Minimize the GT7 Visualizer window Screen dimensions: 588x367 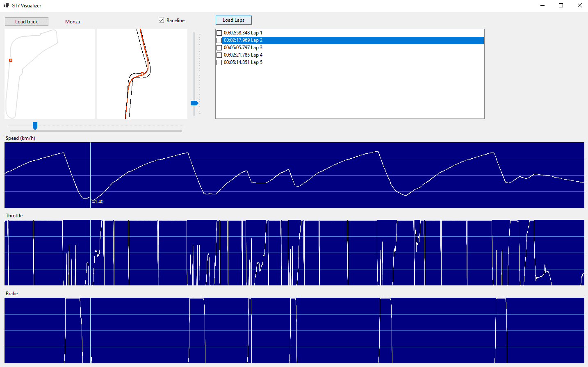tap(542, 6)
